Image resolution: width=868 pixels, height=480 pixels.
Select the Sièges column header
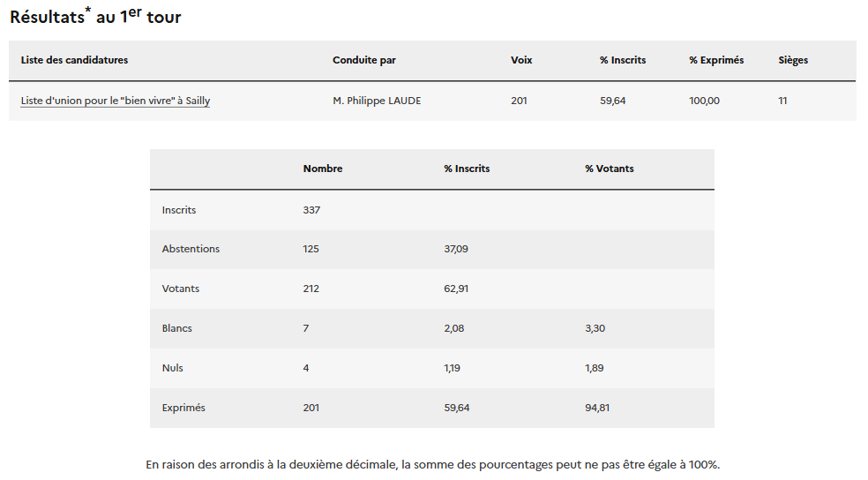click(793, 60)
